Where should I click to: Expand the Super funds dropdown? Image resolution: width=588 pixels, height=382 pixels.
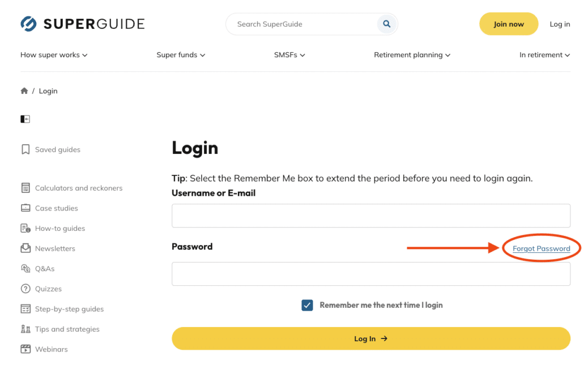pyautogui.click(x=181, y=55)
